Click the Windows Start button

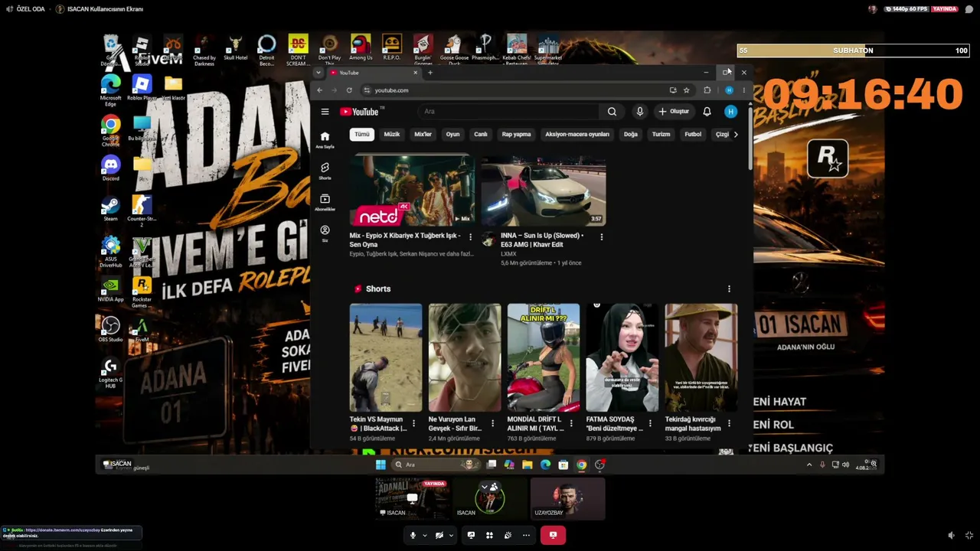381,465
